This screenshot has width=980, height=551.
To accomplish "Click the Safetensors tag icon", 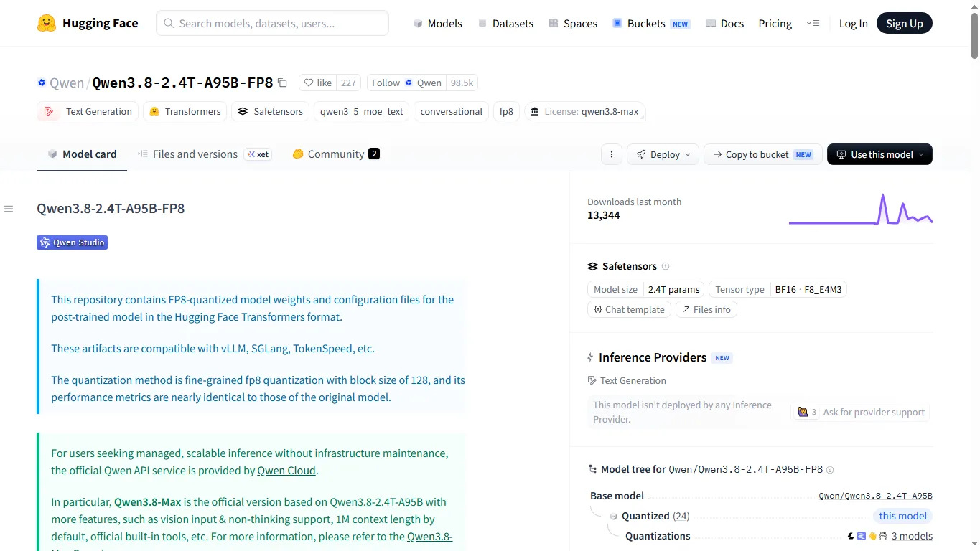I will 243,111.
